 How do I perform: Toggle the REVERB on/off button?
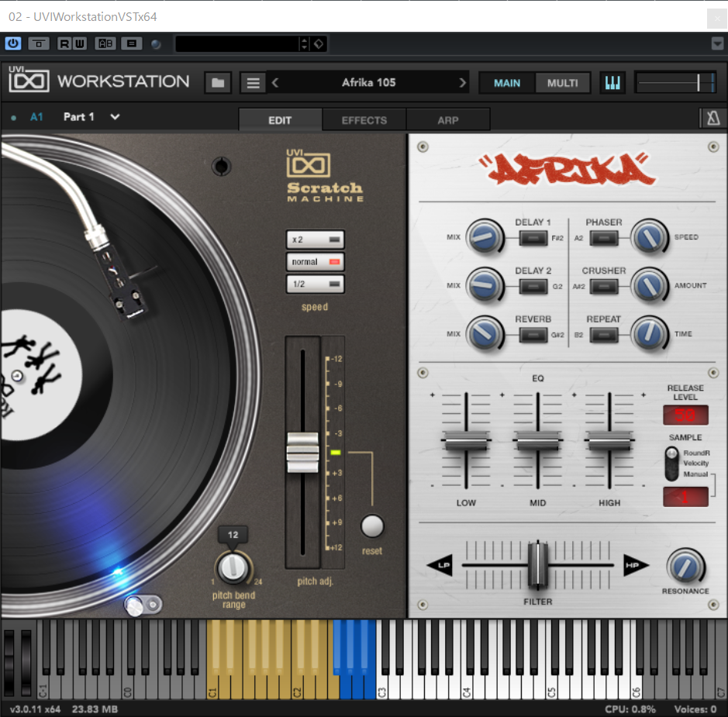click(x=533, y=335)
